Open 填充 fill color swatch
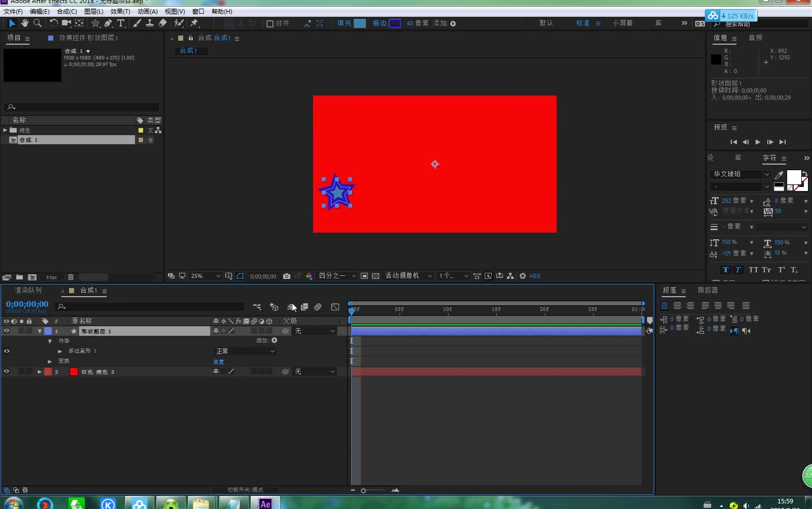The image size is (812, 509). [359, 23]
